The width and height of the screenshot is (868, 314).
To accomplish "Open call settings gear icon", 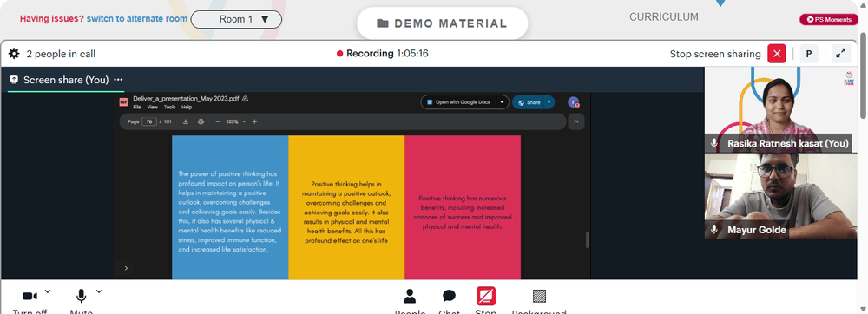I will coord(14,54).
